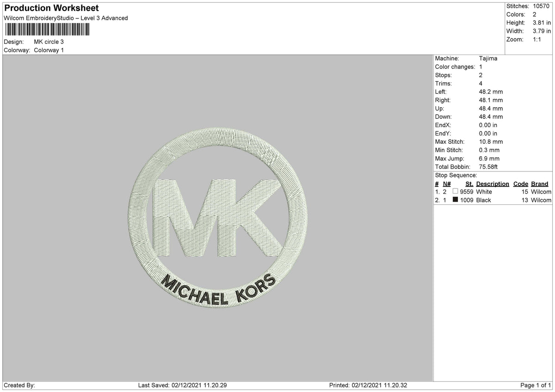
Task: Select the Trims count of 4
Action: 481,83
